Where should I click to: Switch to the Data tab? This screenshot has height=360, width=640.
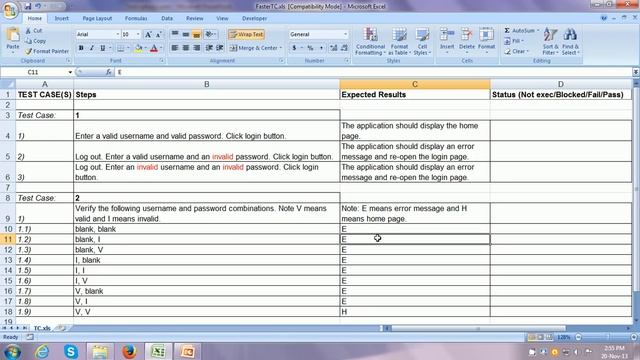[x=167, y=18]
